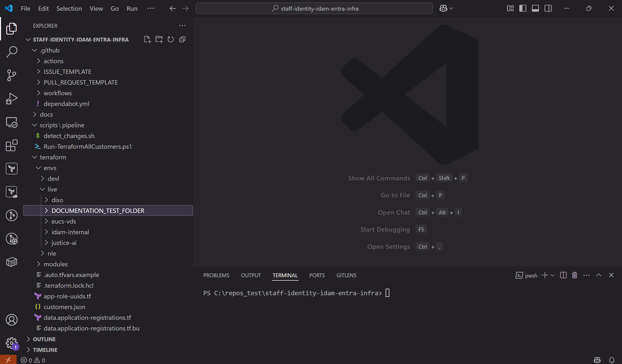Kill terminal with trash icon
622x364 pixels.
tap(574, 275)
